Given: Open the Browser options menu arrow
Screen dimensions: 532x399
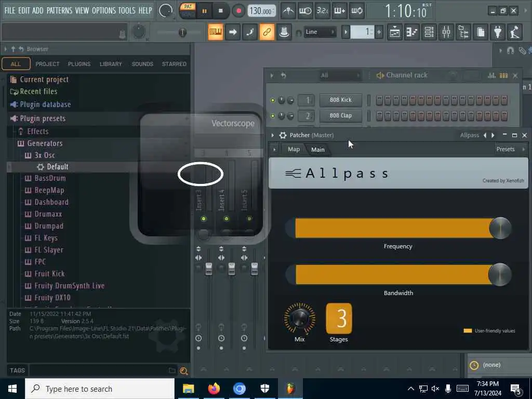Looking at the screenshot, I should pos(5,49).
